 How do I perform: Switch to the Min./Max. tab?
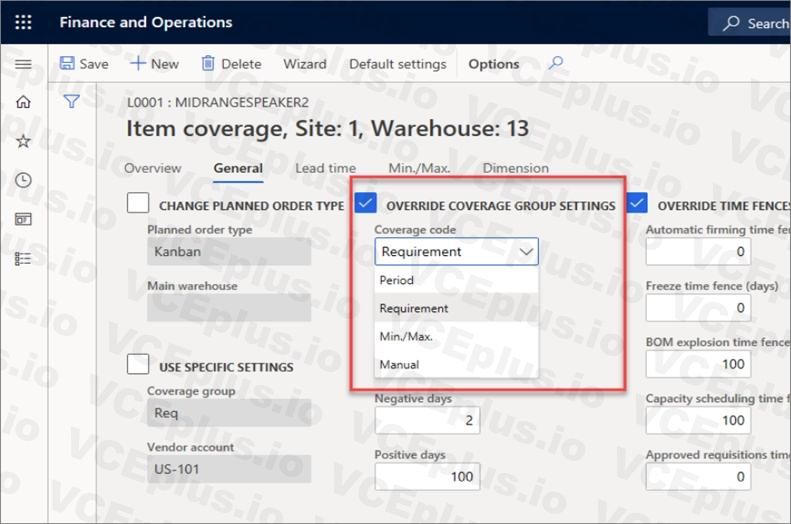pos(419,168)
